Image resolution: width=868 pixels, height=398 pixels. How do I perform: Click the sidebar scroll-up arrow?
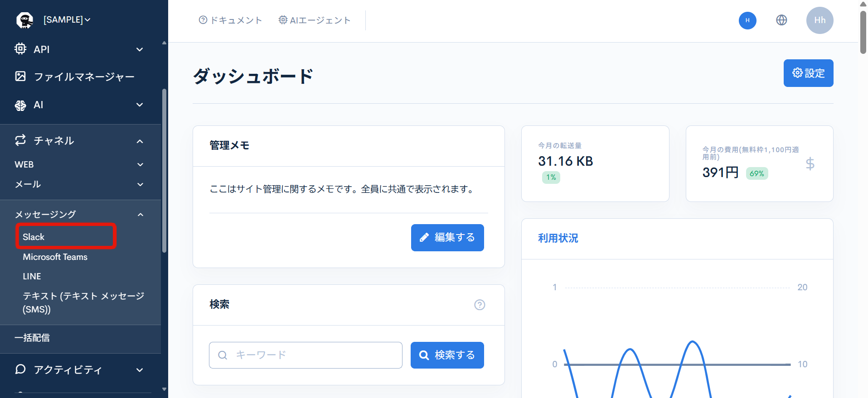click(164, 43)
